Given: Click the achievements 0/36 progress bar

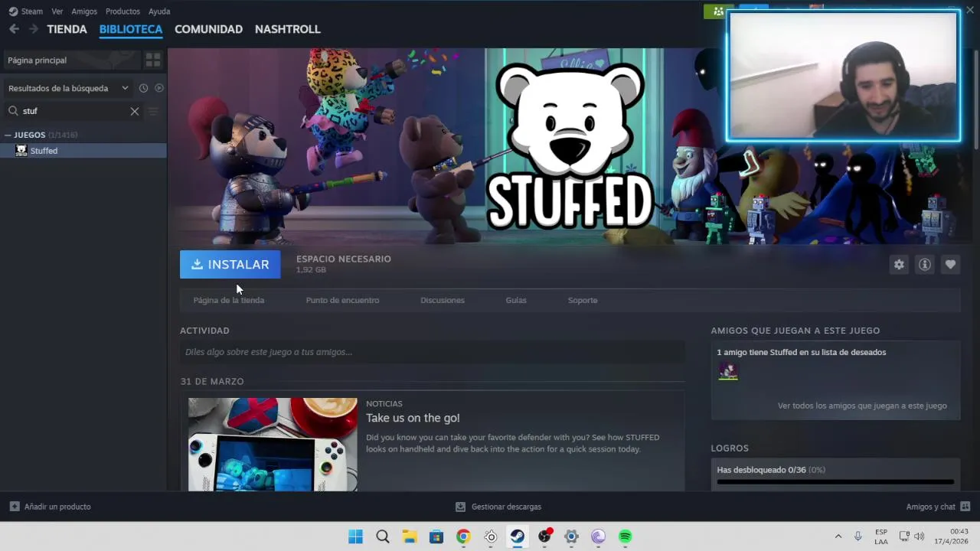Looking at the screenshot, I should coord(835,482).
